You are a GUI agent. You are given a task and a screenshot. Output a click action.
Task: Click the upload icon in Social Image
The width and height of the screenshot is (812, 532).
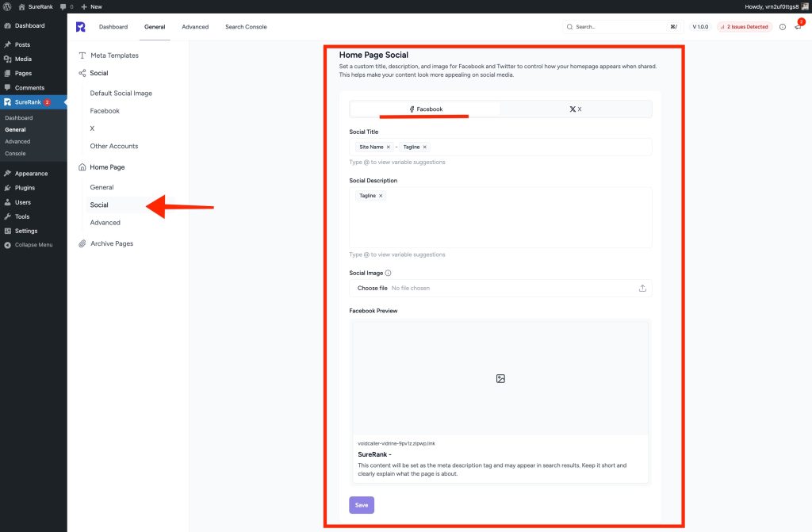(x=642, y=289)
